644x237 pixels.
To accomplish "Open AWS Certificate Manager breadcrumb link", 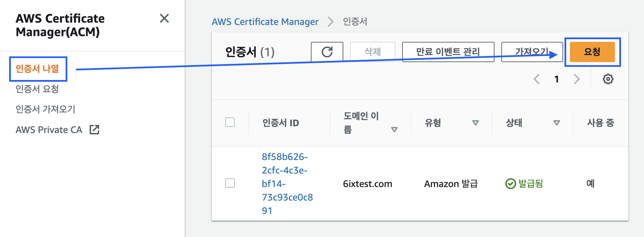I will tap(265, 22).
